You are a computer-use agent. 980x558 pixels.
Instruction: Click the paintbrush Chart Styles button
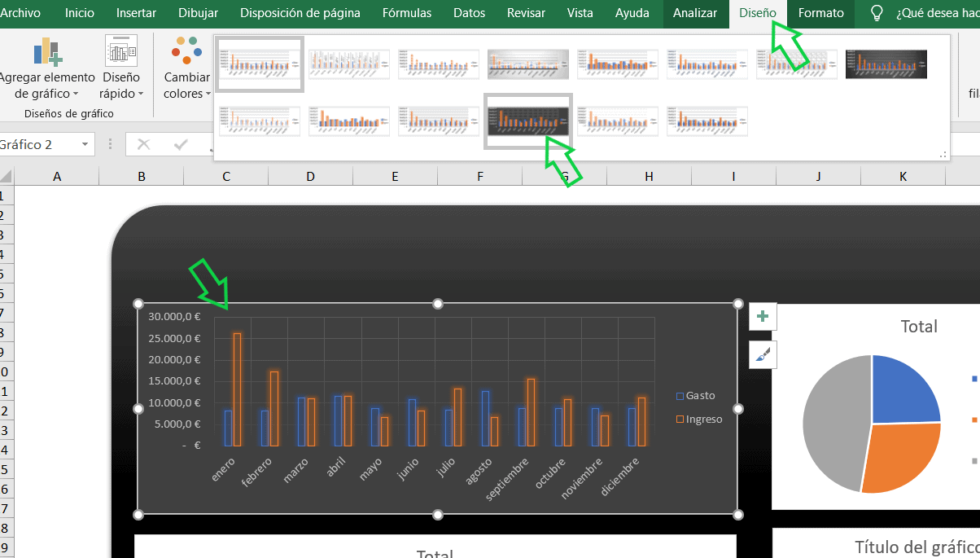click(763, 355)
